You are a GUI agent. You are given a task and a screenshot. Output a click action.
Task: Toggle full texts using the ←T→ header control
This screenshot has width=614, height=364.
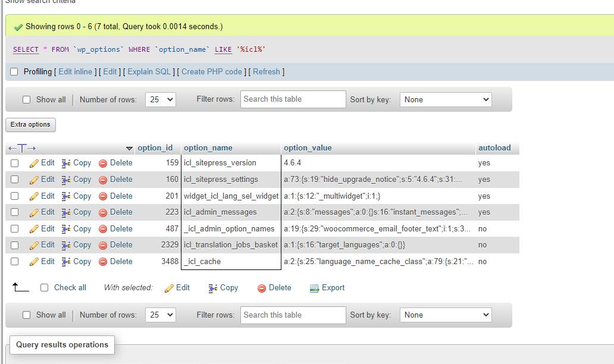point(22,148)
